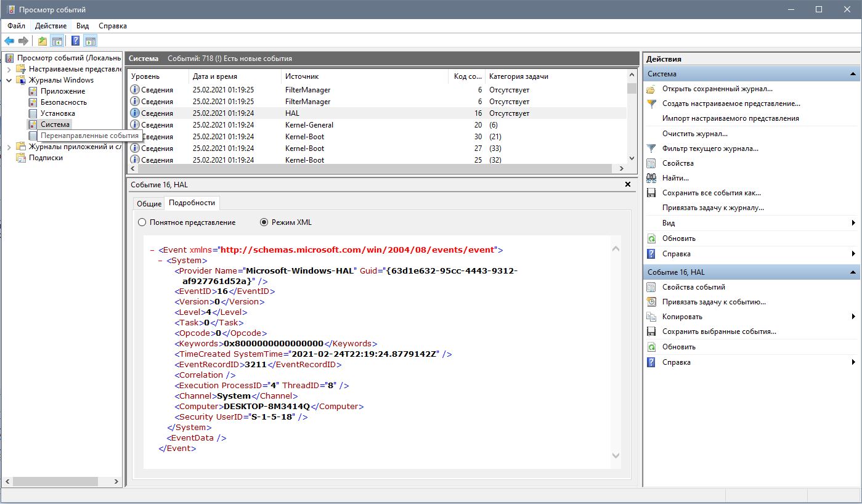Click the floppy disk Save all events icon

point(651,193)
